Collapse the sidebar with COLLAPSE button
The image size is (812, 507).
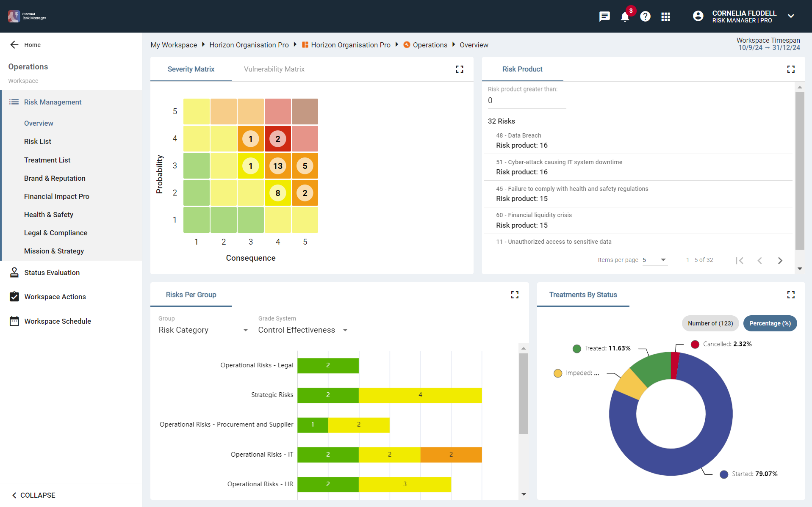tap(34, 495)
